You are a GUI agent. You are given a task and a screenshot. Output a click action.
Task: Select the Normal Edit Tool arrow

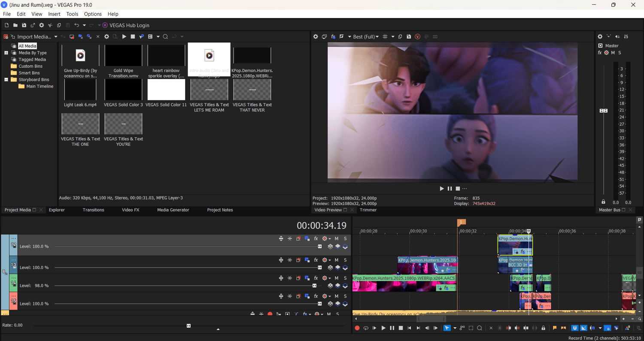click(x=447, y=328)
